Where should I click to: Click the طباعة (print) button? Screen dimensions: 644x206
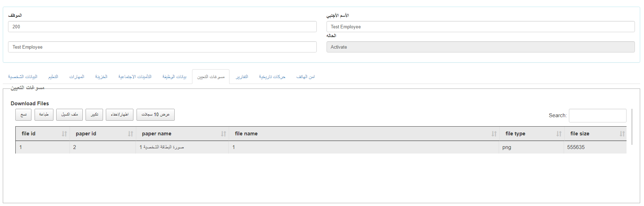click(44, 115)
